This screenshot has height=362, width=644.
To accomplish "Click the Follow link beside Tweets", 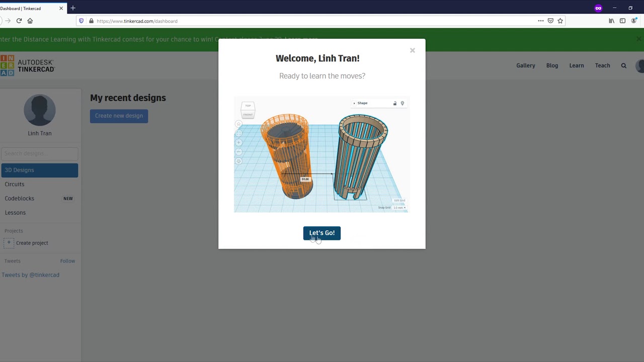I will [67, 261].
